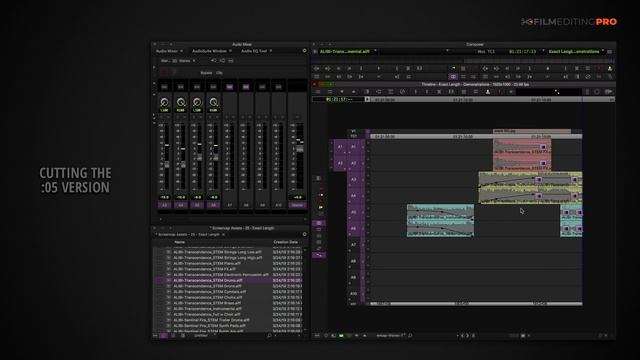Select 'STEM Electronic Percussion.aiff' in the bin
Viewport: 640px width, 360px height.
[x=221, y=275]
